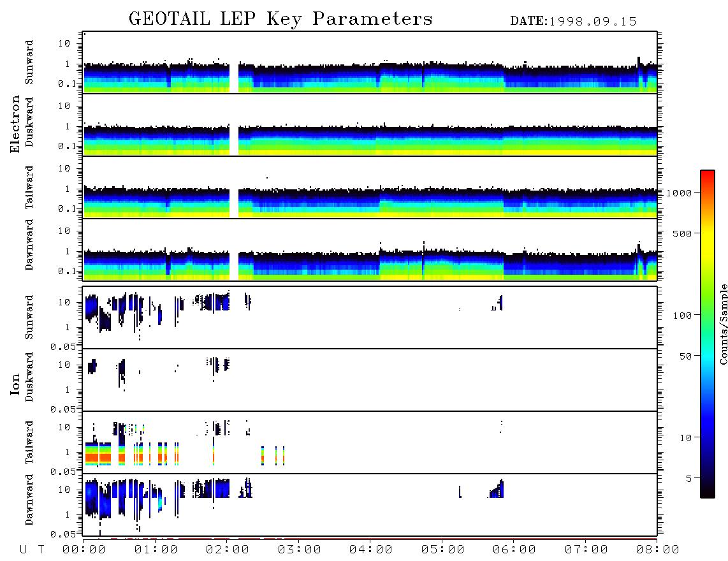Click the '06:00' time tick label
728x561 pixels.
[x=514, y=550]
